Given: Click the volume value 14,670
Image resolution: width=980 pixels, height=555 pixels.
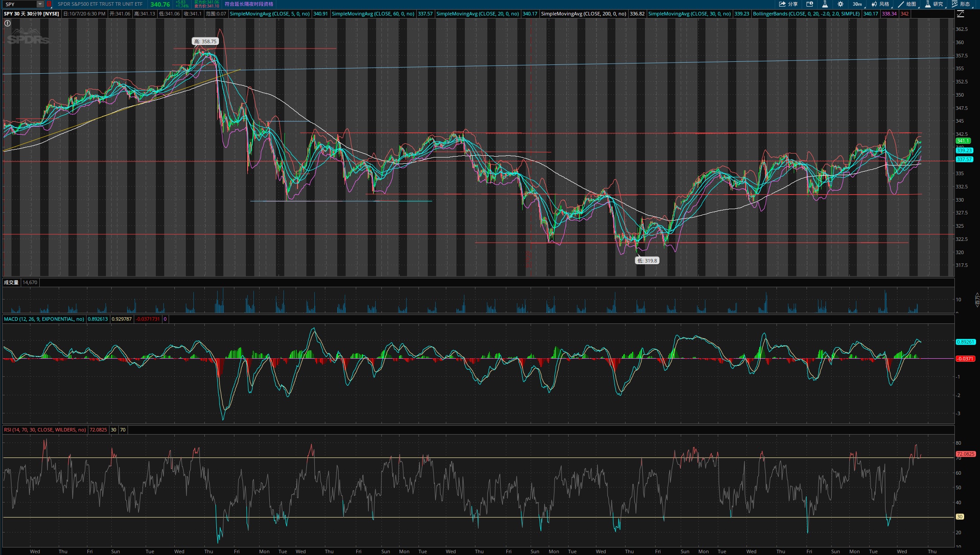Looking at the screenshot, I should click(30, 282).
